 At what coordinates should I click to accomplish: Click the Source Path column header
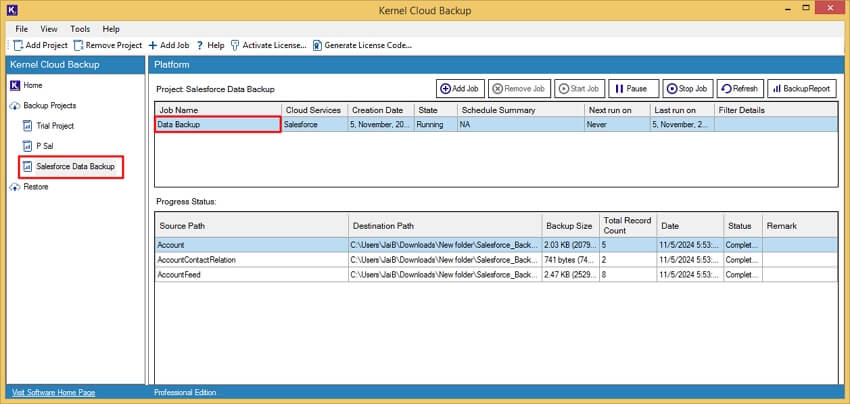point(252,226)
